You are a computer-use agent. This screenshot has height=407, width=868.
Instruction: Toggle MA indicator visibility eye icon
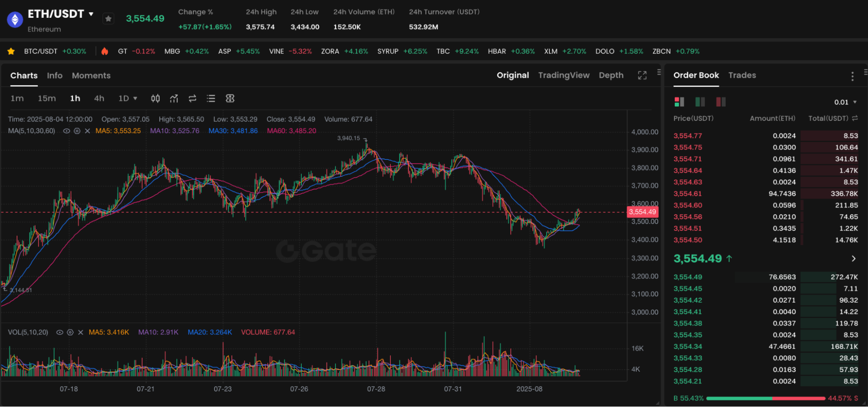[x=66, y=131]
